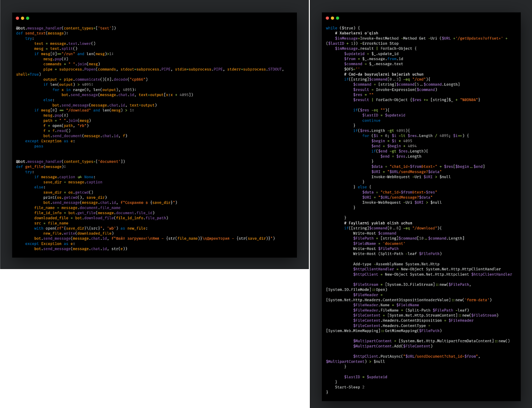Select the line "@bot.message_handler(content_types=['text'])"
This screenshot has width=532, height=408.
click(66, 28)
